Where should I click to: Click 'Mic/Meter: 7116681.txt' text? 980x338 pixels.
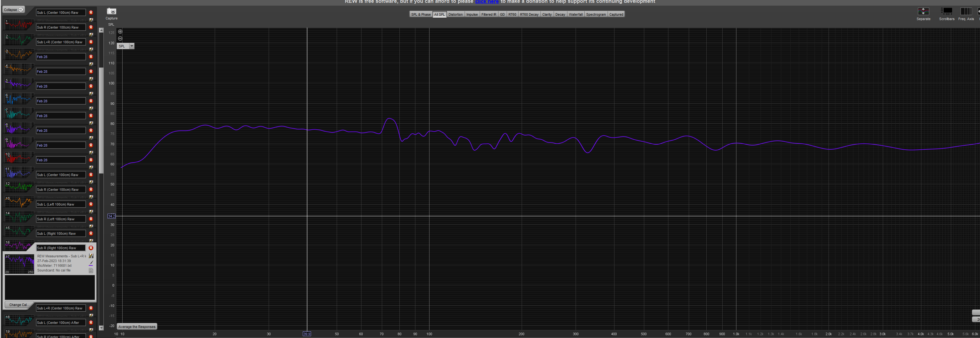pyautogui.click(x=54, y=266)
